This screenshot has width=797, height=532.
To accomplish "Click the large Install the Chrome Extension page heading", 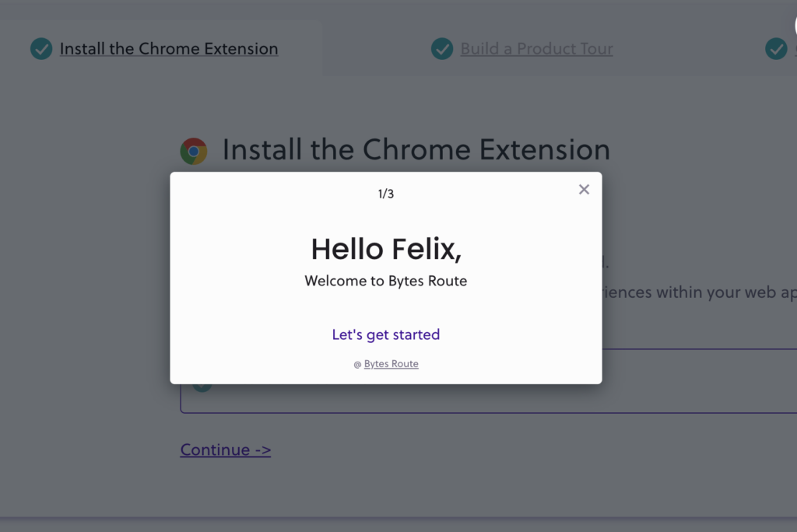I will [x=416, y=149].
